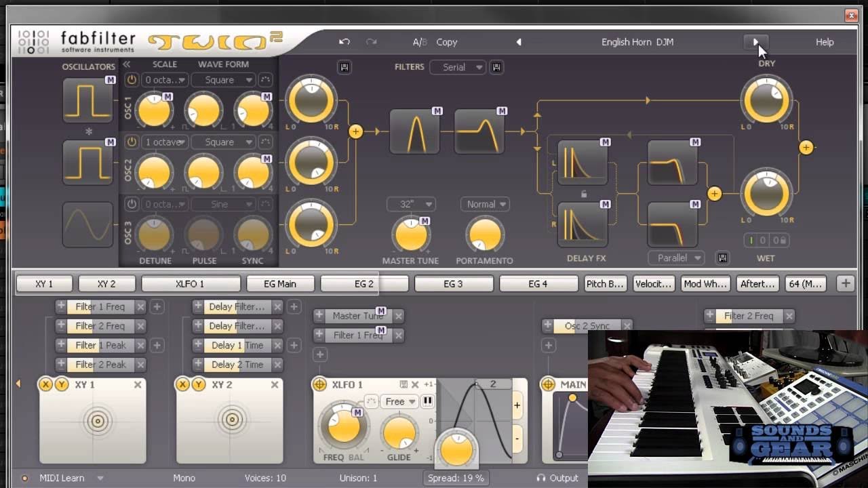The height and width of the screenshot is (488, 868).
Task: Click oscillator section save preset icon
Action: (344, 67)
